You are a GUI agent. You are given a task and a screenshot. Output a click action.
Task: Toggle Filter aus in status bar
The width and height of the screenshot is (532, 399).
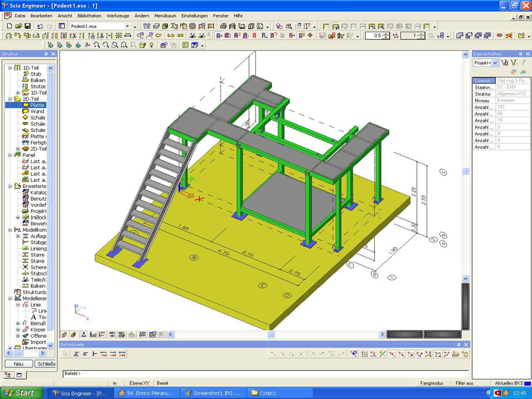[464, 383]
